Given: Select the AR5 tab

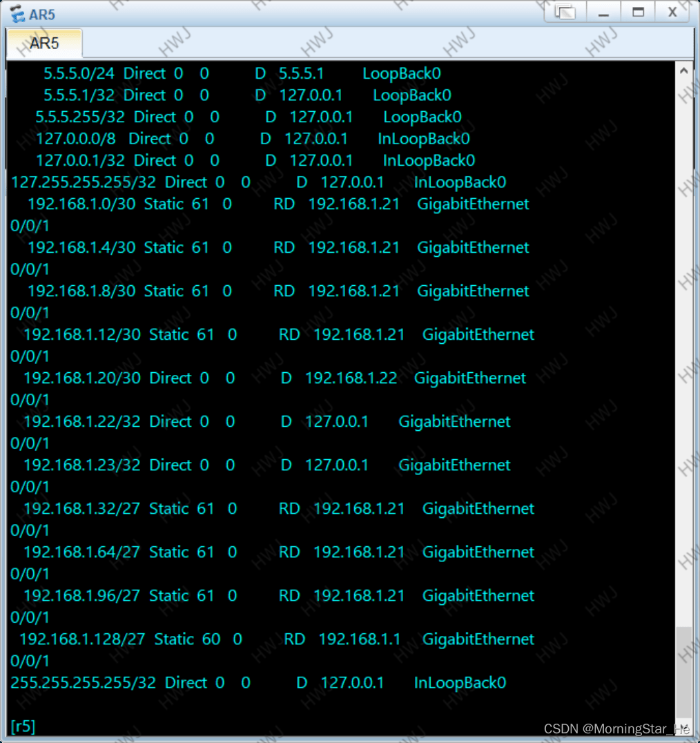Looking at the screenshot, I should point(44,43).
